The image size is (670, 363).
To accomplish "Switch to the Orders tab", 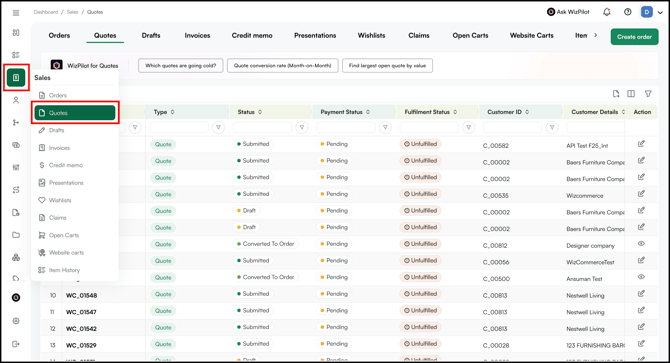I will tap(59, 35).
